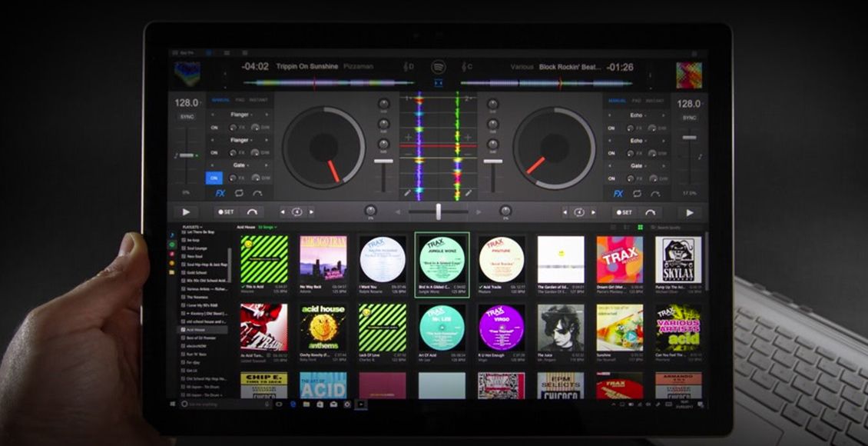Halve the loop length on the right deck
The image size is (868, 446).
tap(565, 212)
